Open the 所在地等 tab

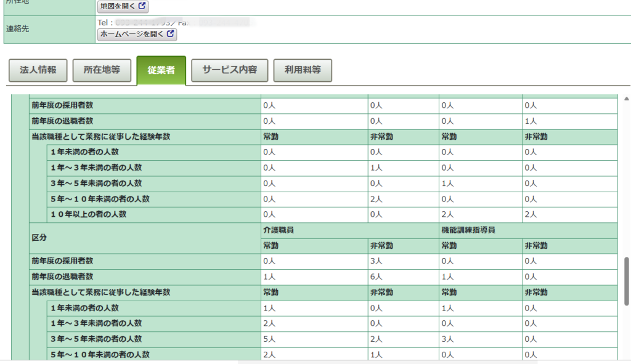pos(102,70)
